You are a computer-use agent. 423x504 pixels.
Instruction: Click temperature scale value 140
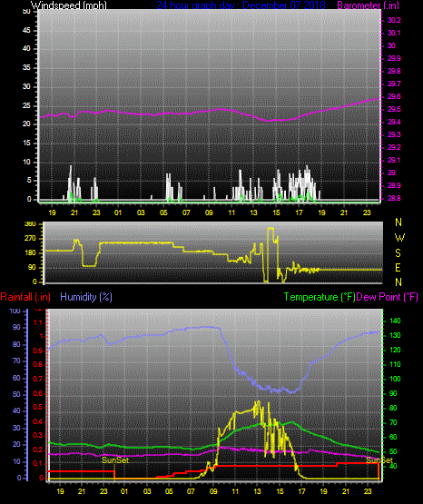pyautogui.click(x=395, y=321)
